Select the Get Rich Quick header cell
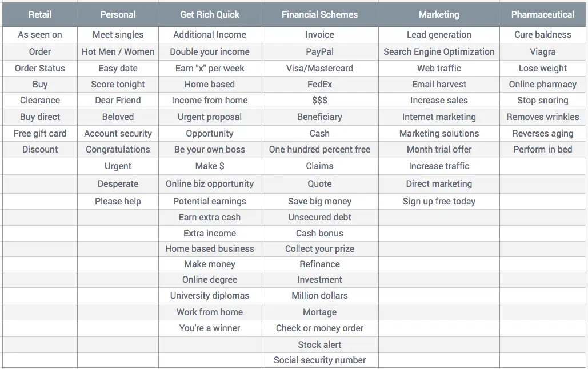 [x=210, y=15]
